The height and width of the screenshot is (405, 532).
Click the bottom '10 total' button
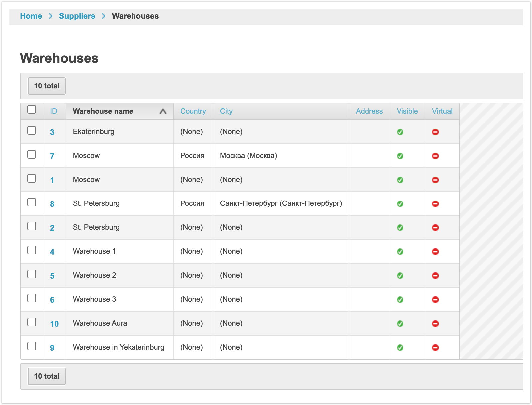coord(47,376)
